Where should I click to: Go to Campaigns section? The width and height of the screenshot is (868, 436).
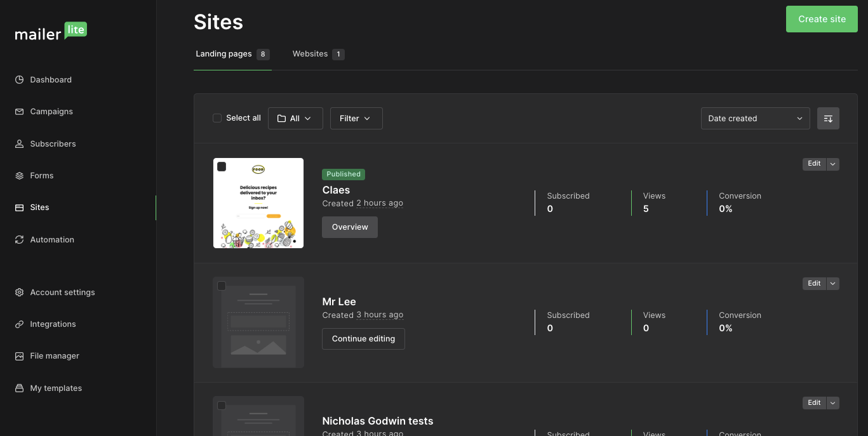51,111
